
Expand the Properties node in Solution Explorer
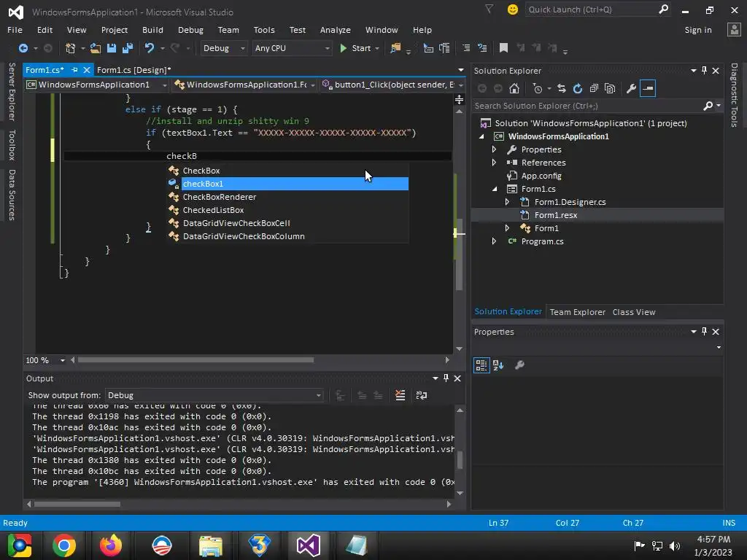494,149
